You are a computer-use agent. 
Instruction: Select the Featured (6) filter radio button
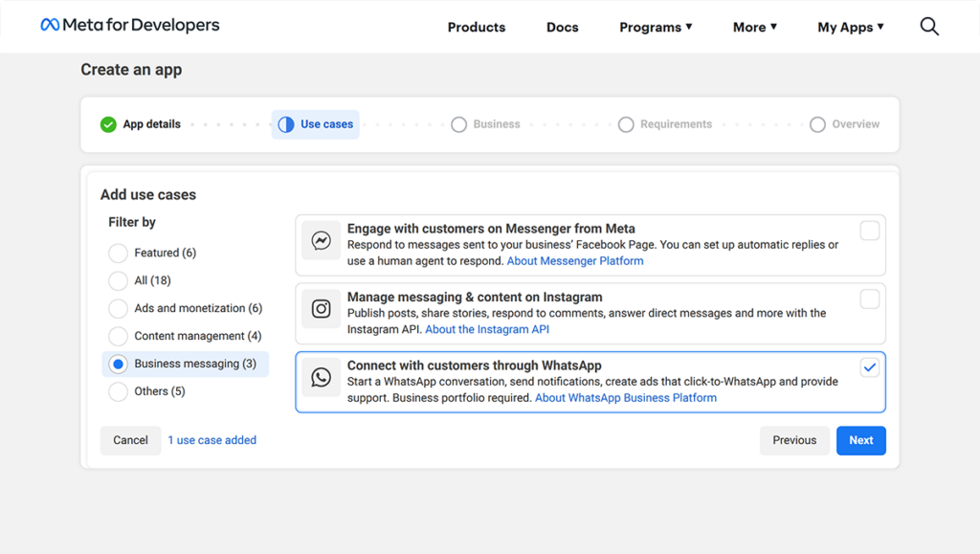coord(118,254)
